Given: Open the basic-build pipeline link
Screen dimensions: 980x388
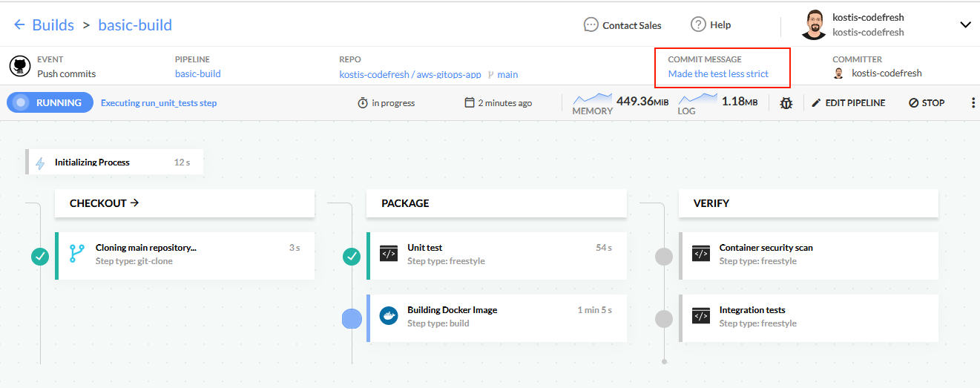Looking at the screenshot, I should [x=197, y=74].
